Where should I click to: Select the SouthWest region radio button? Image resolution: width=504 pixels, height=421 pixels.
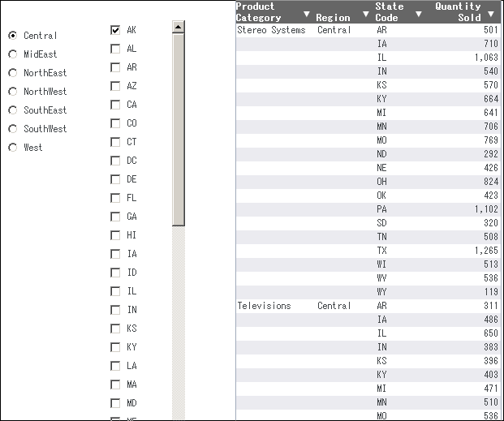click(12, 128)
